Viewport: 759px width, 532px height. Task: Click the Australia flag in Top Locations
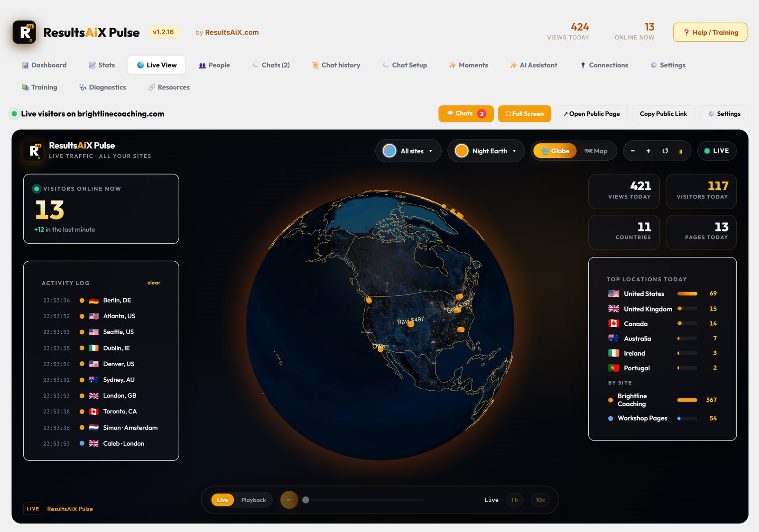click(x=614, y=339)
